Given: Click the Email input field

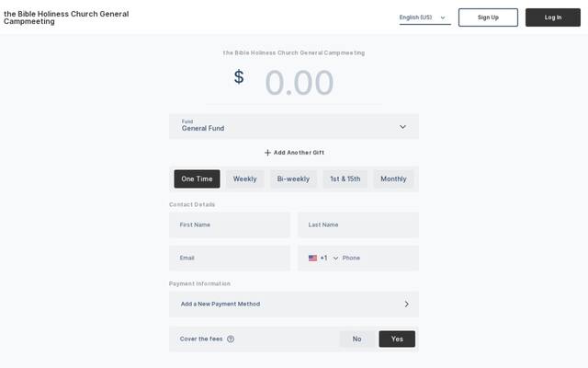Looking at the screenshot, I should point(230,258).
